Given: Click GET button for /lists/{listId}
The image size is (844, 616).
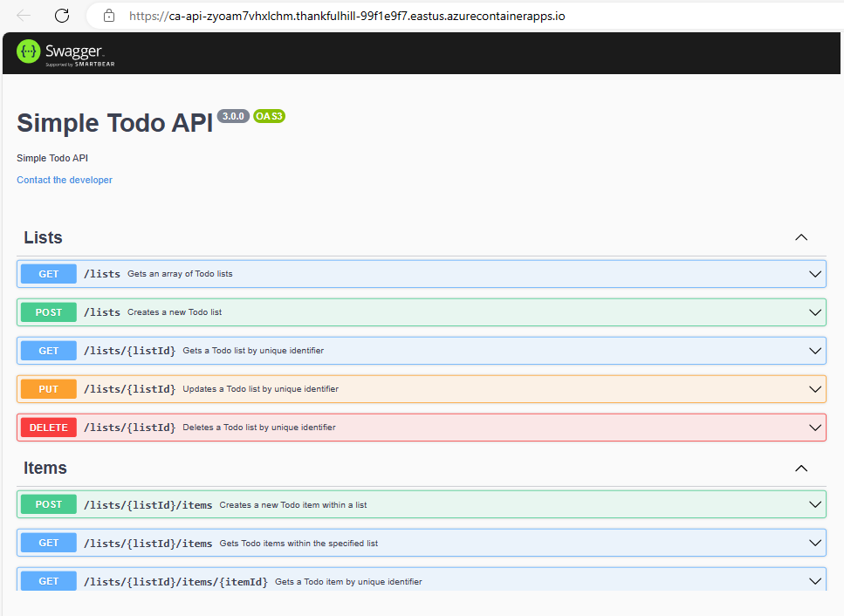Looking at the screenshot, I should click(49, 351).
